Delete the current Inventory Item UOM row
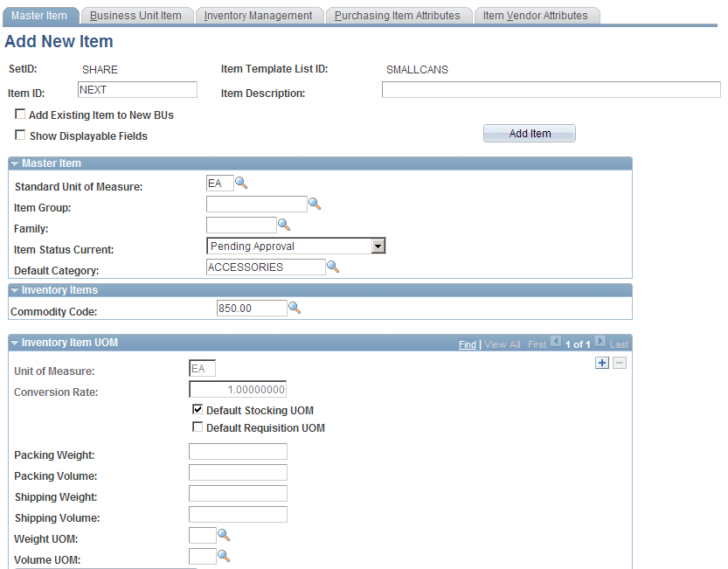The height and width of the screenshot is (569, 728). 619,362
